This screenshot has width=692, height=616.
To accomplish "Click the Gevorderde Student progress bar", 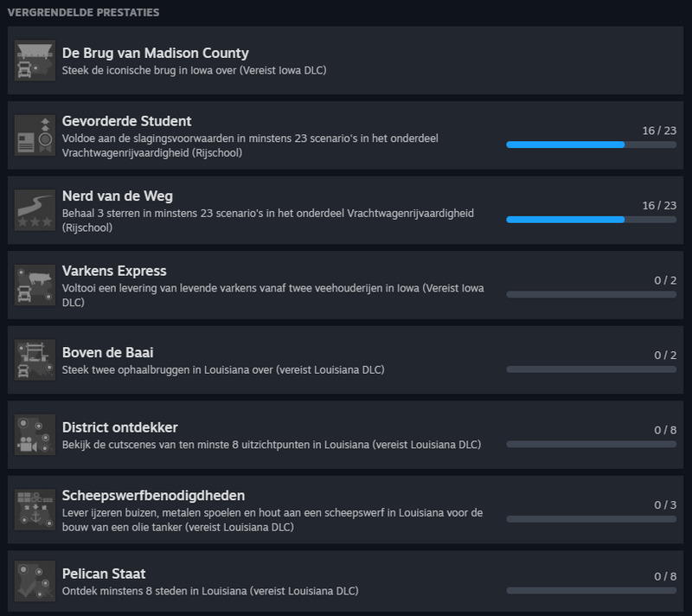I will [591, 144].
